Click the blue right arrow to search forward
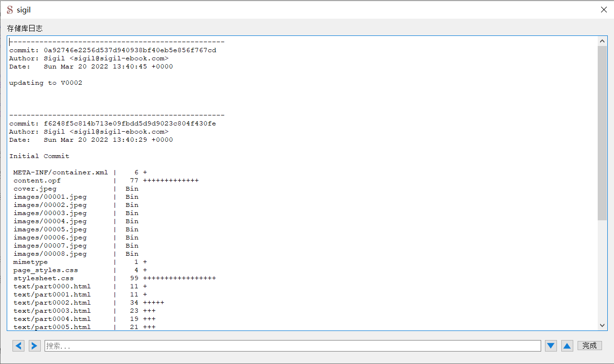Image resolution: width=614 pixels, height=364 pixels. pyautogui.click(x=34, y=345)
